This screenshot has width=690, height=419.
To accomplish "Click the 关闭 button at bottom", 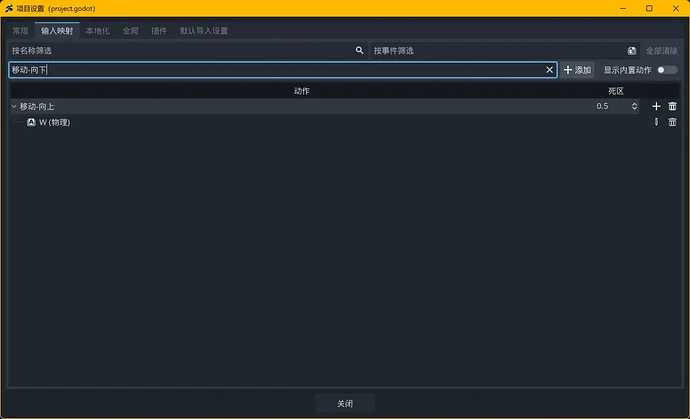I will 345,404.
